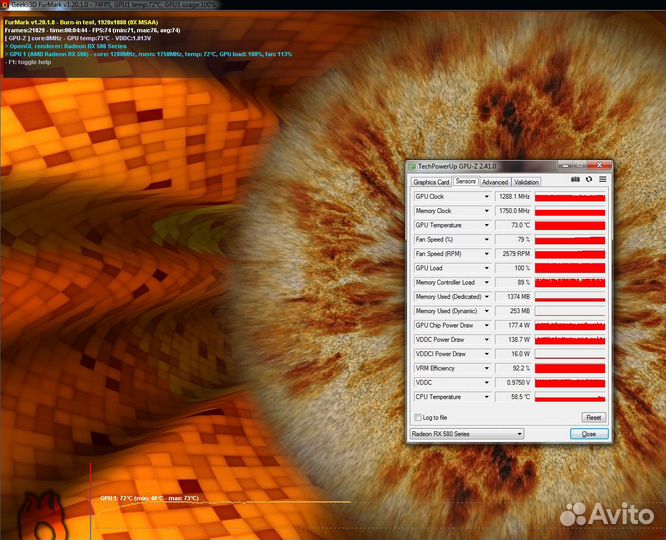Click the 1750.0 MHz memory clock value
666x540 pixels.
pyautogui.click(x=513, y=211)
